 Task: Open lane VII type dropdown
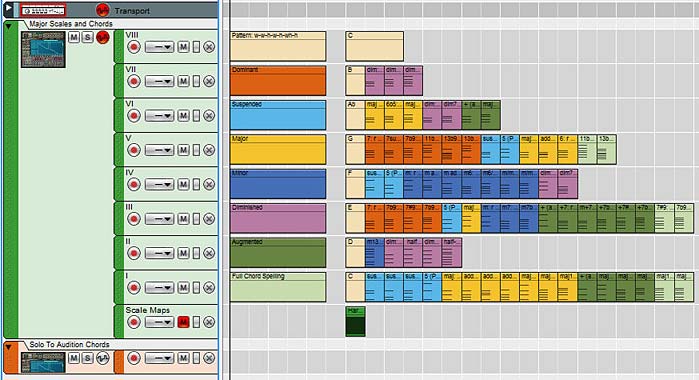pos(160,81)
